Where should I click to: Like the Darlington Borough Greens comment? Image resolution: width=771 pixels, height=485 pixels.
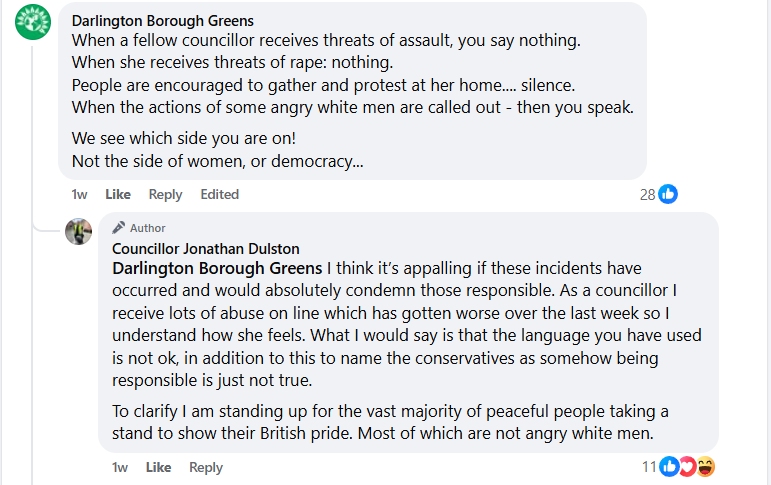tap(118, 194)
